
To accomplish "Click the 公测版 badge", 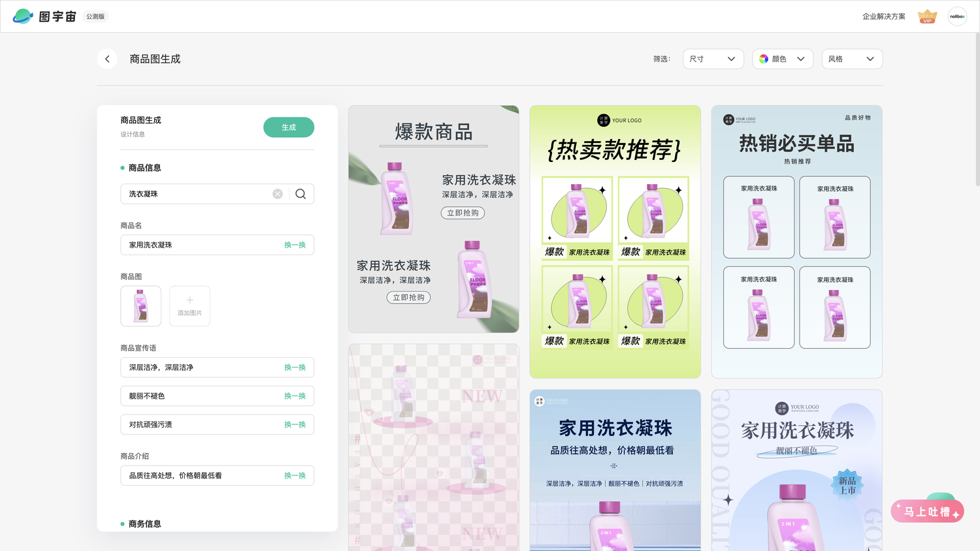I will tap(95, 16).
